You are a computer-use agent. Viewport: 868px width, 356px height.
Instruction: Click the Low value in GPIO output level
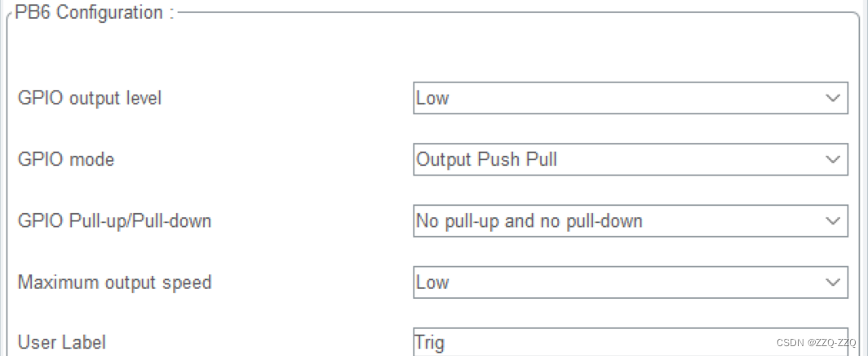pos(432,98)
